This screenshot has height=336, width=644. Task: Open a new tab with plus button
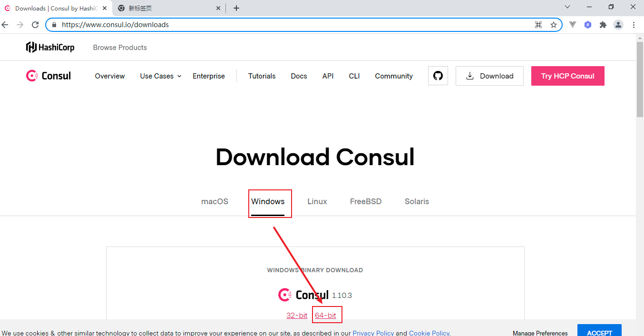pos(236,8)
